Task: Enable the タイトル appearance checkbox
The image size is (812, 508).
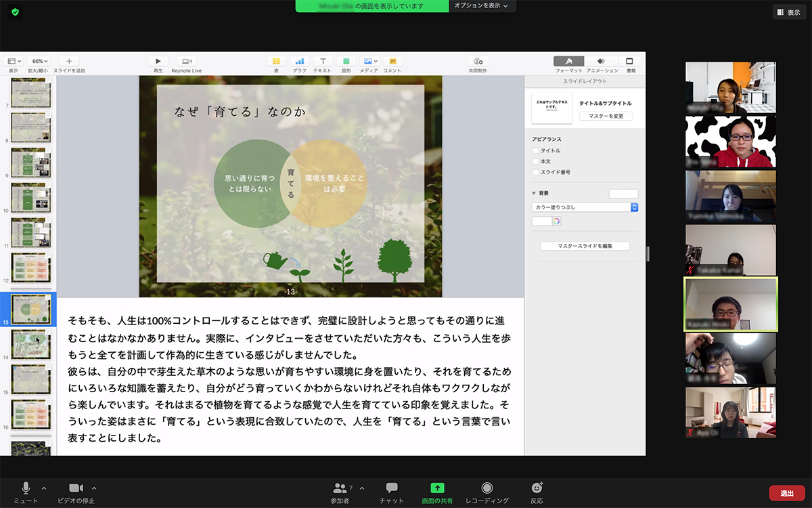Action: pos(536,150)
